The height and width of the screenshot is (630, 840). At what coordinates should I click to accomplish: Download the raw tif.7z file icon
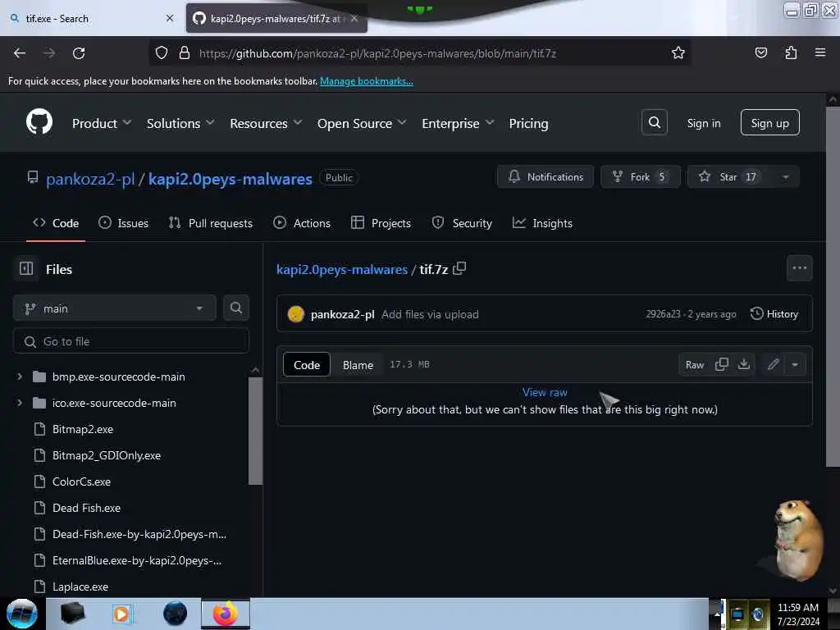pyautogui.click(x=743, y=364)
